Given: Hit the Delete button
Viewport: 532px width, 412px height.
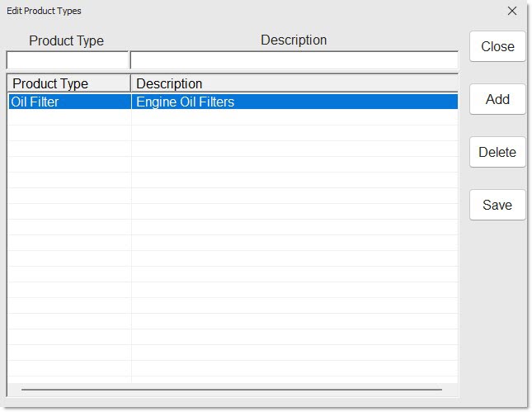Looking at the screenshot, I should [497, 152].
